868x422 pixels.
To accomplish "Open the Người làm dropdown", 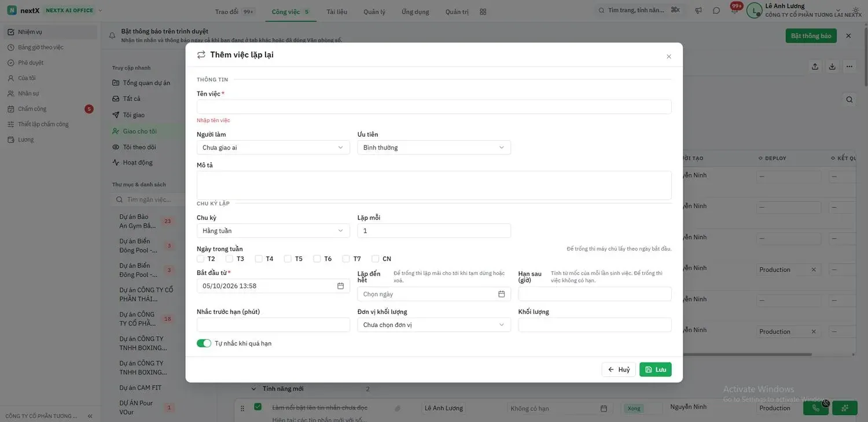I will 273,148.
